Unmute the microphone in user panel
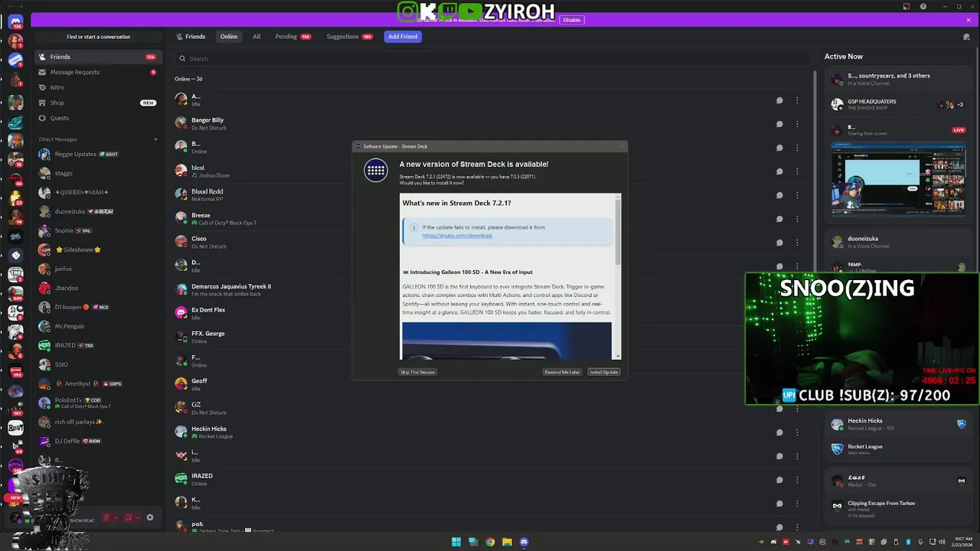 [x=106, y=517]
